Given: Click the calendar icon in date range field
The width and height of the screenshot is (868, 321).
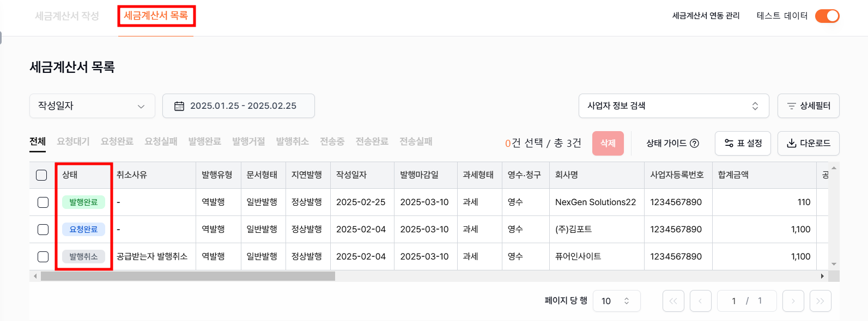Looking at the screenshot, I should click(179, 106).
